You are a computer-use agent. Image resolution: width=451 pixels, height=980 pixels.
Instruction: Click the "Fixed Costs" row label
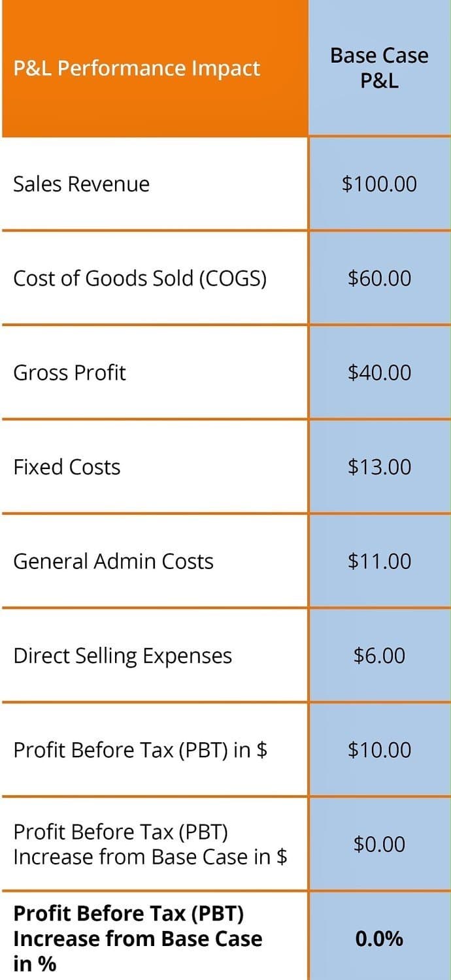click(x=67, y=467)
